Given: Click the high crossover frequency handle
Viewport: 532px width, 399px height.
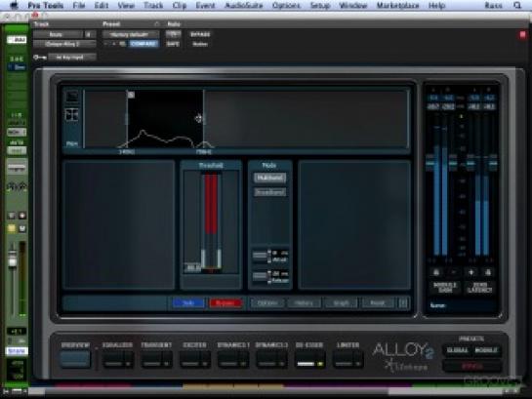Looking at the screenshot, I should point(204,119).
